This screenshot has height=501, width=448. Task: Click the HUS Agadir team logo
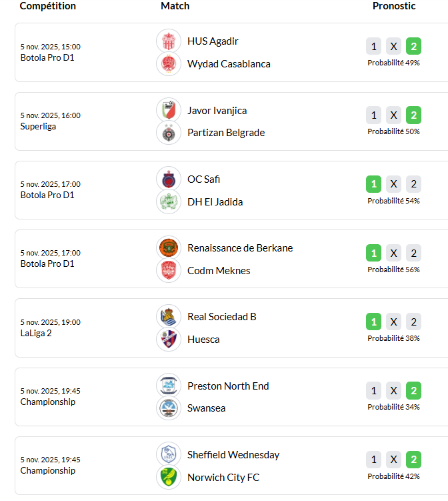tap(169, 41)
